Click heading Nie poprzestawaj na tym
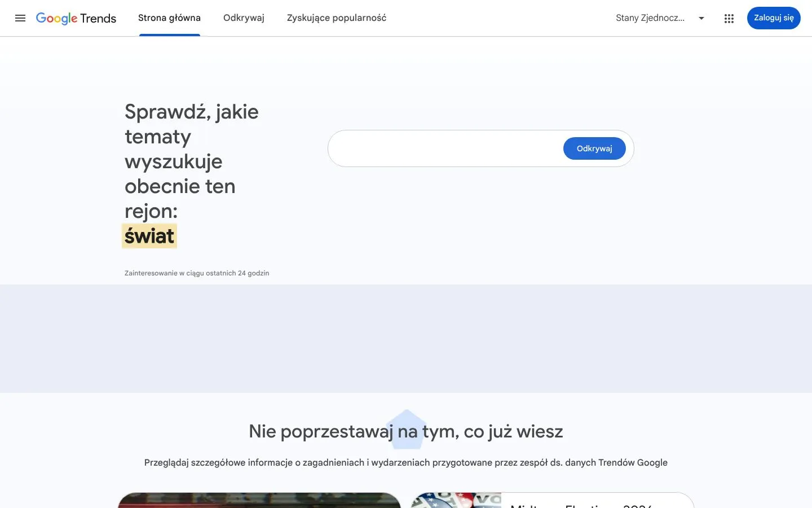This screenshot has height=508, width=812. click(406, 431)
